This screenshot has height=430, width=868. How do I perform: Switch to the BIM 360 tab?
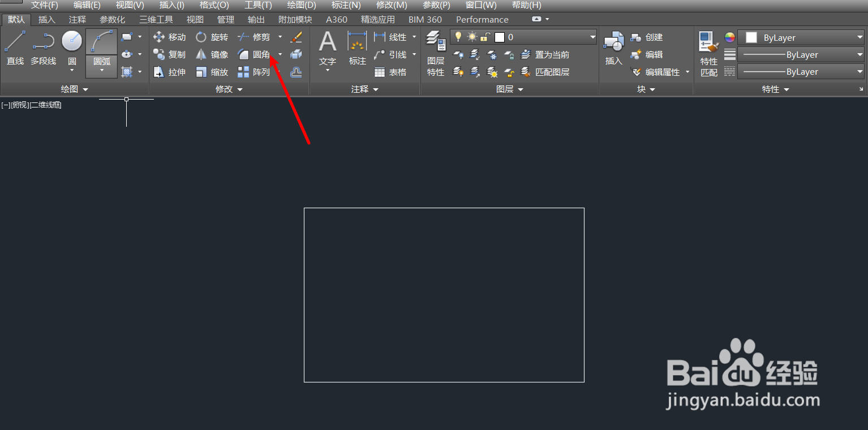[x=425, y=19]
